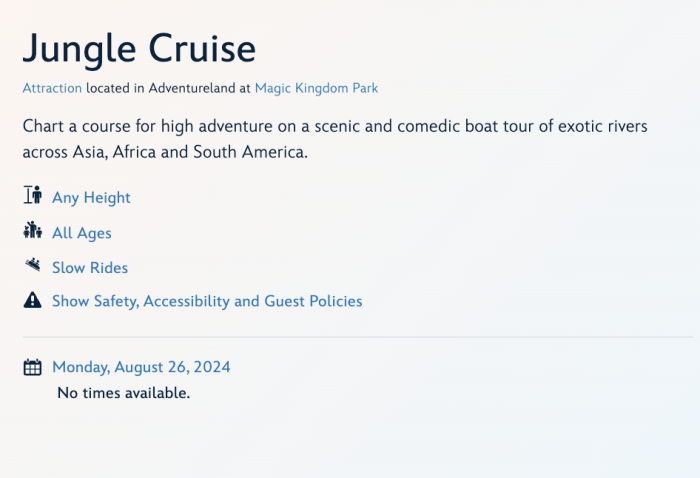This screenshot has height=478, width=700.
Task: Click the family ages icon
Action: (x=32, y=231)
